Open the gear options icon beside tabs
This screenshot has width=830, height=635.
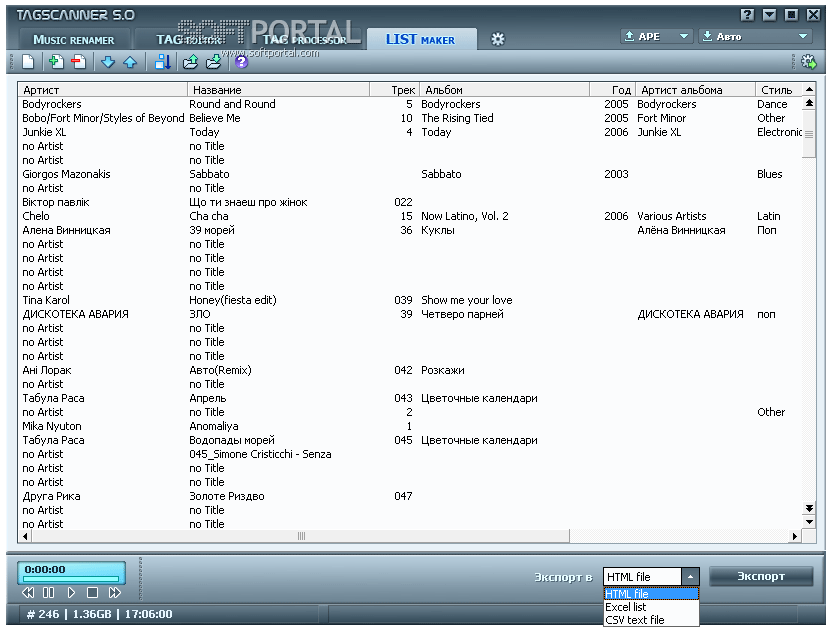(x=498, y=39)
